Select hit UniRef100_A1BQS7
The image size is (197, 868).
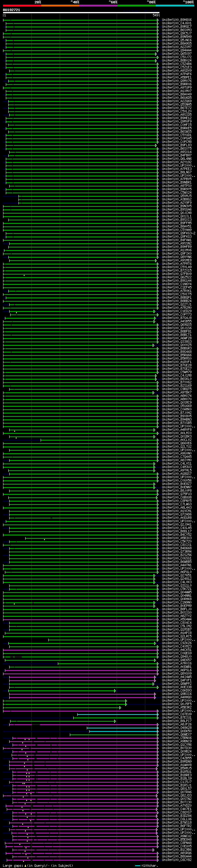pyautogui.click(x=177, y=474)
